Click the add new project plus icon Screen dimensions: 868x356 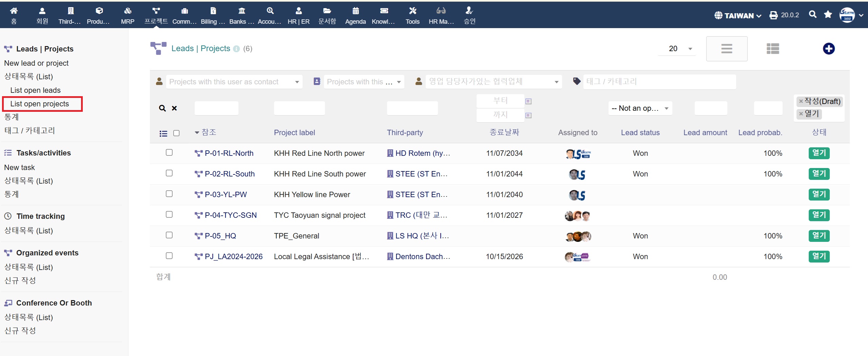pos(828,49)
